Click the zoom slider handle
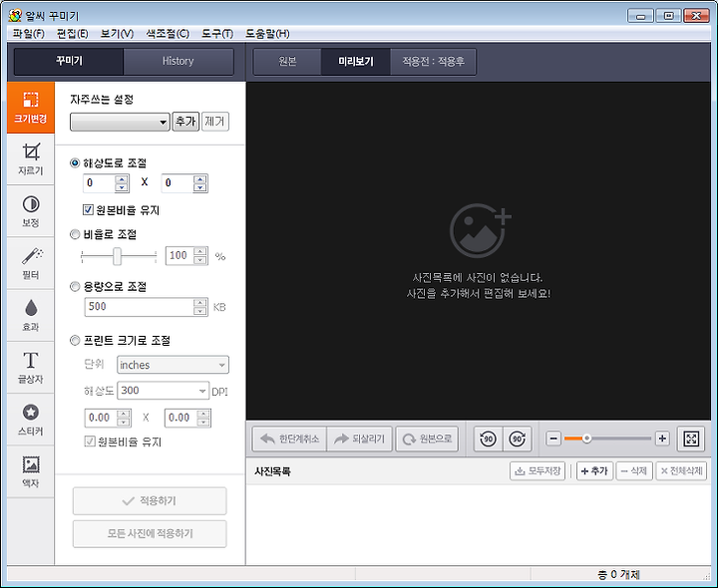The image size is (718, 588). coord(586,439)
